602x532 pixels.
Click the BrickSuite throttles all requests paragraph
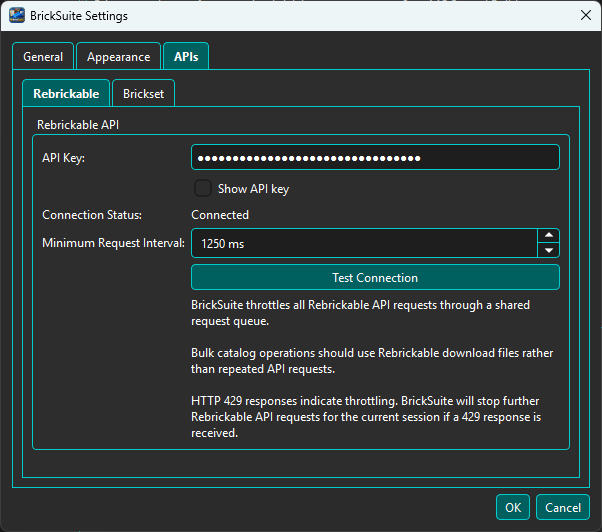361,313
